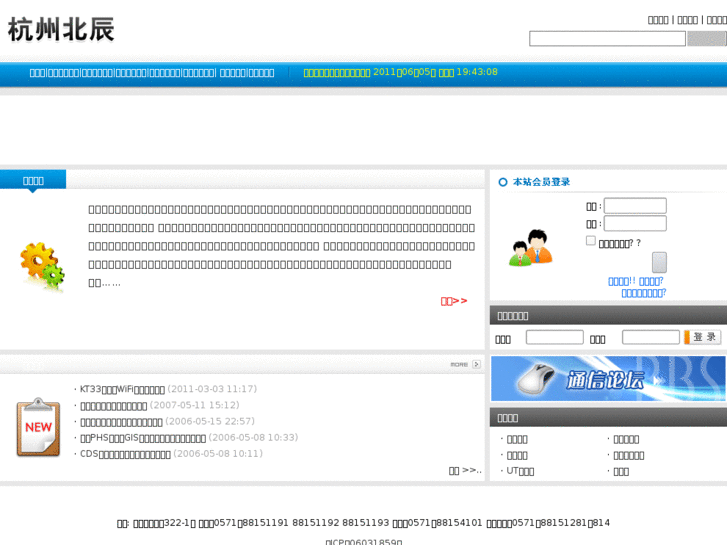Click the 杭州北辰 site logo

pos(61,30)
